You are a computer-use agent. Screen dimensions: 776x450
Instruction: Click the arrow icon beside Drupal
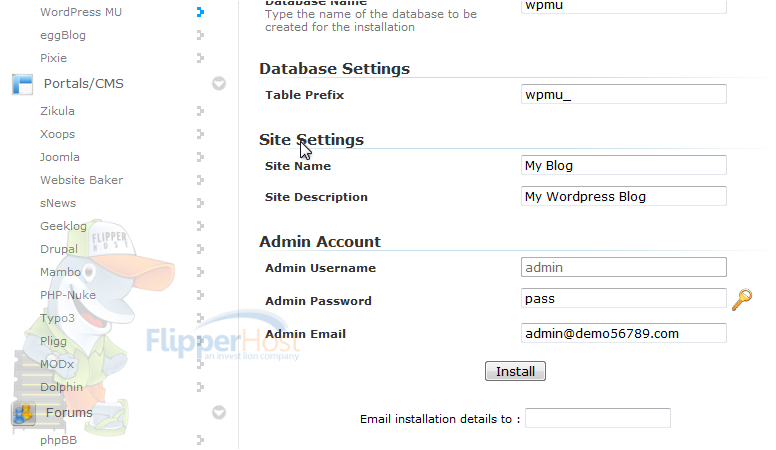(200, 249)
